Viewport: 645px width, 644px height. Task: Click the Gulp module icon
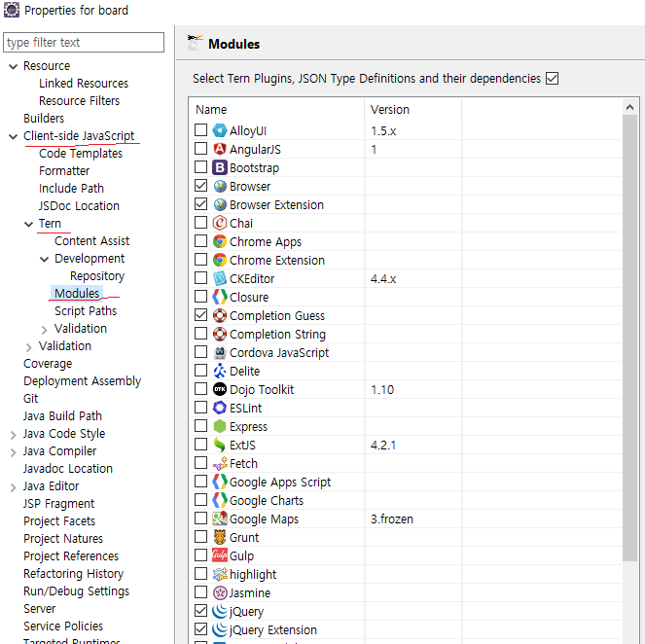tap(220, 555)
